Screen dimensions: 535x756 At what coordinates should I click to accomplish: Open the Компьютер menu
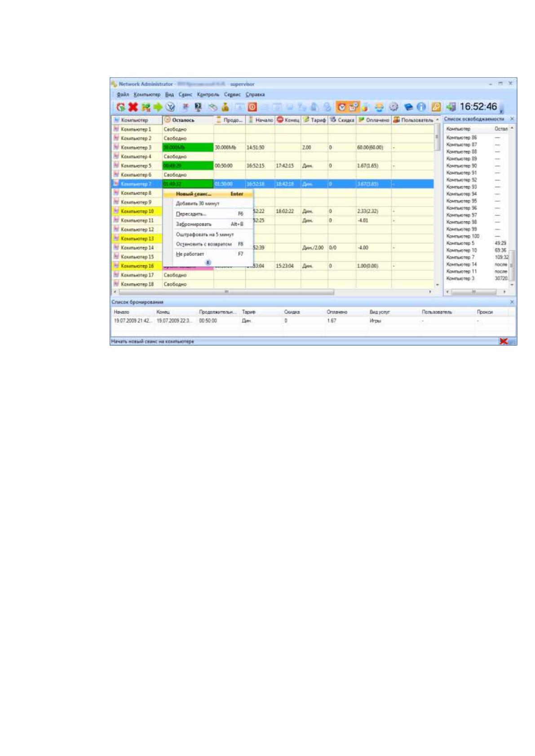[147, 95]
